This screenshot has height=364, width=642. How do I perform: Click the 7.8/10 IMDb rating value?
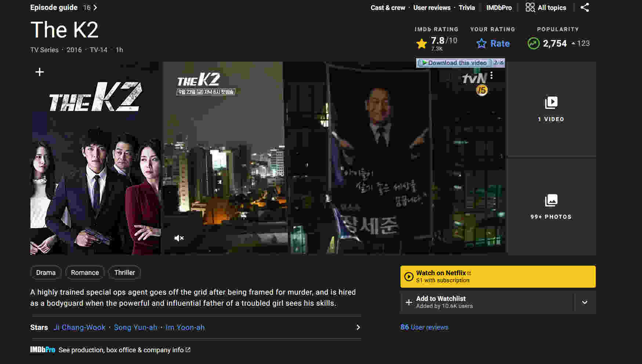444,40
